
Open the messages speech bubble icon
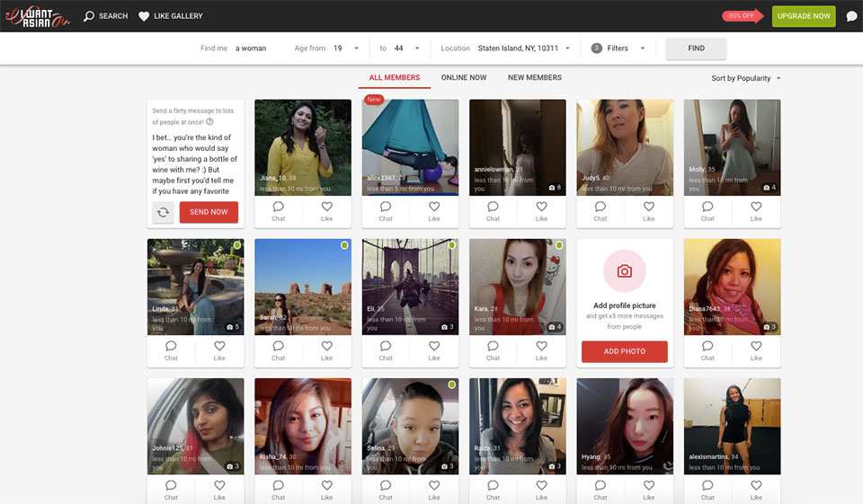(x=851, y=16)
